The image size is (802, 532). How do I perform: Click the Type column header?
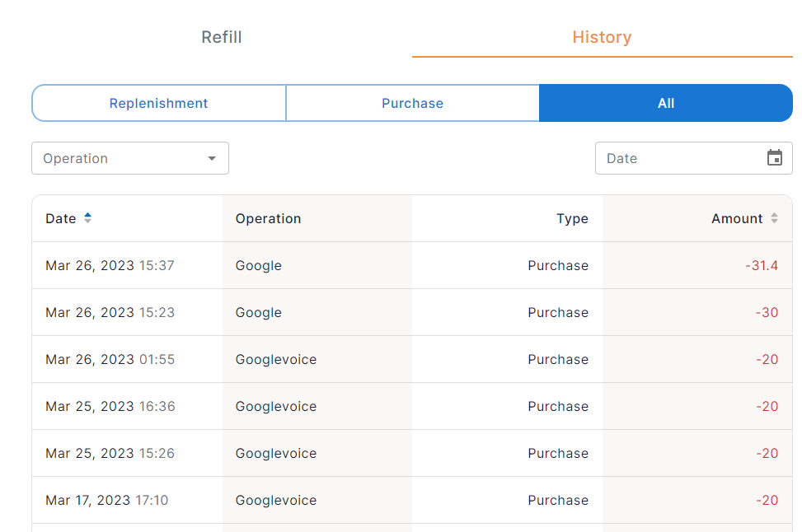point(572,218)
